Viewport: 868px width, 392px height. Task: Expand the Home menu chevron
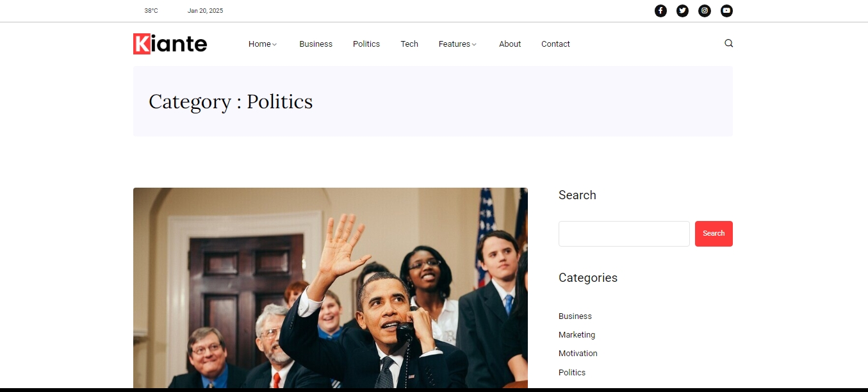(x=275, y=44)
